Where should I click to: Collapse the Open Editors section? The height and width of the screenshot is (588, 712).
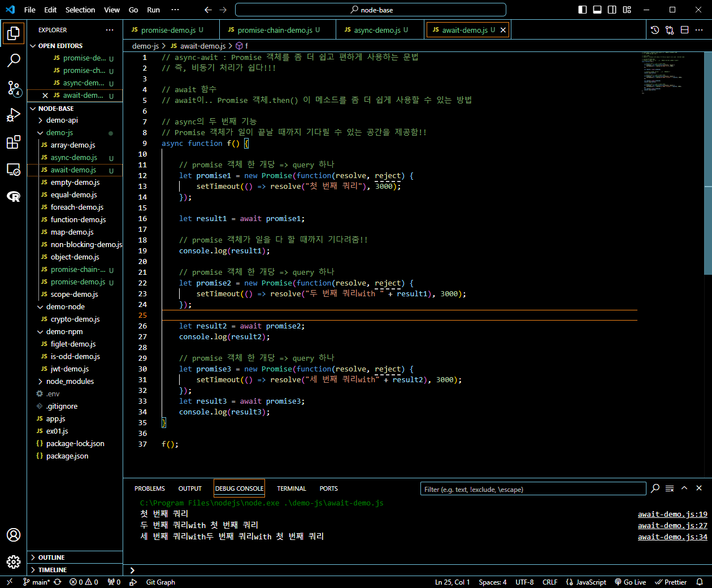33,46
